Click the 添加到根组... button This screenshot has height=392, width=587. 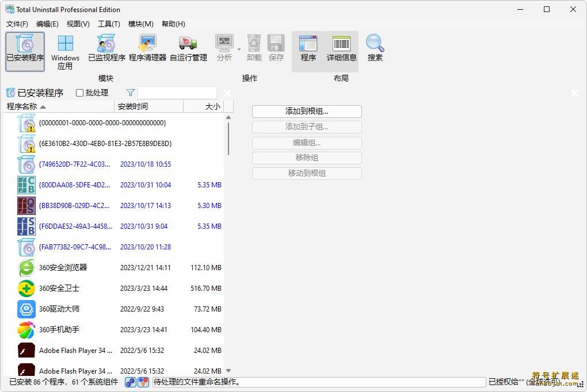pos(307,111)
